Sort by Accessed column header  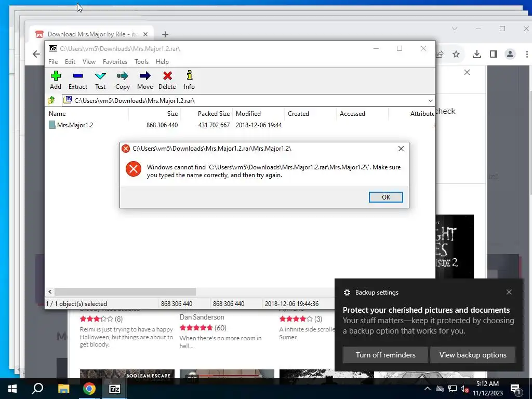362,114
